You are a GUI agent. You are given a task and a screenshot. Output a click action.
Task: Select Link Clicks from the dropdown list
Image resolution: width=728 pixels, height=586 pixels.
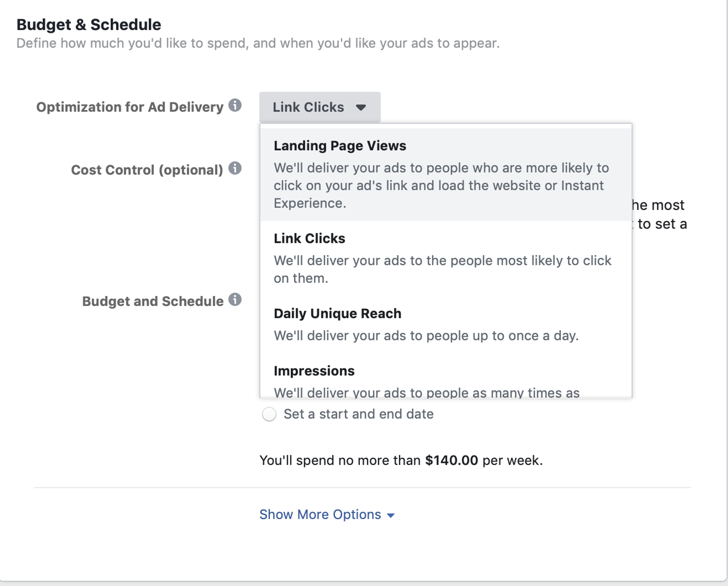446,258
